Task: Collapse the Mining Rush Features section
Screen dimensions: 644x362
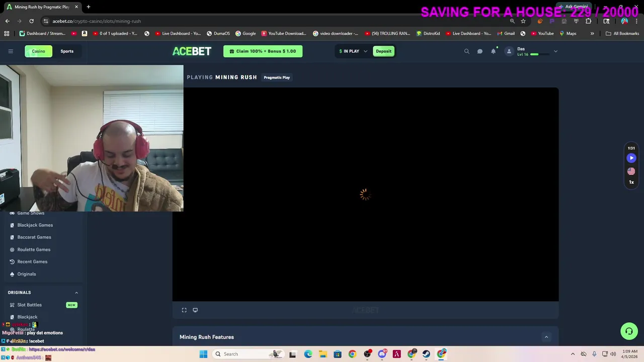Action: click(x=546, y=337)
